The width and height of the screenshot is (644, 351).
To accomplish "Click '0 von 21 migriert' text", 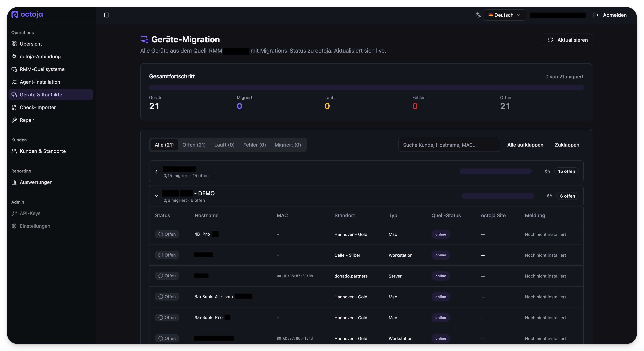I will click(564, 77).
